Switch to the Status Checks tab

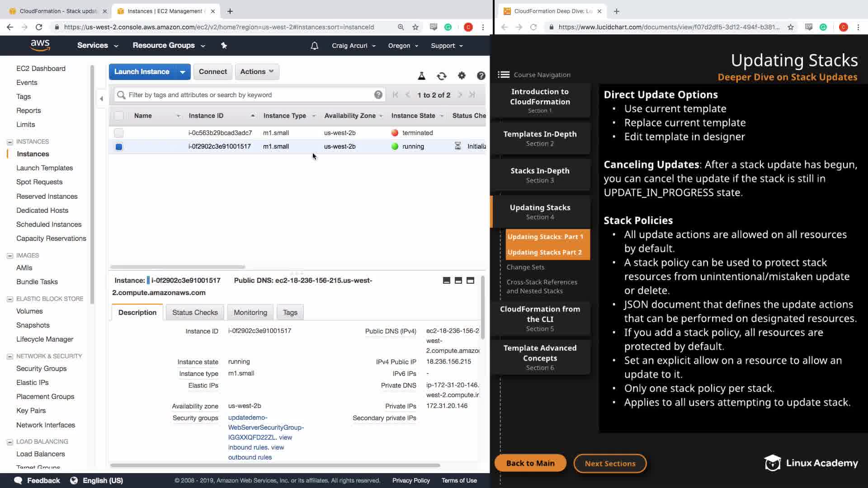[195, 312]
